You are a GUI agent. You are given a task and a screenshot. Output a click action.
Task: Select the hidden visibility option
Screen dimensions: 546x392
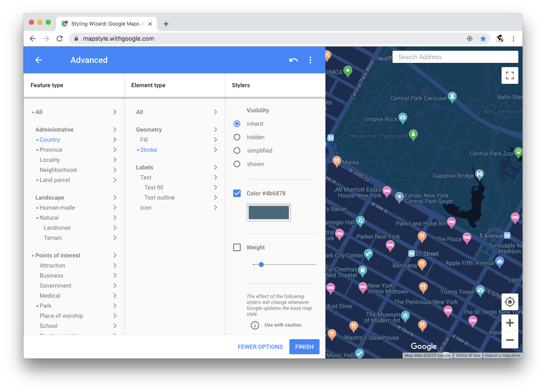237,137
